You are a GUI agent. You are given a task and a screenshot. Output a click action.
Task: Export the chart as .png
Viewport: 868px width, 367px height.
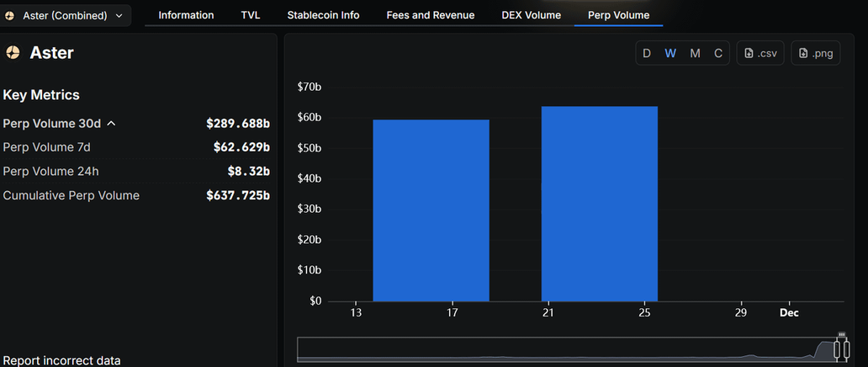tap(815, 53)
